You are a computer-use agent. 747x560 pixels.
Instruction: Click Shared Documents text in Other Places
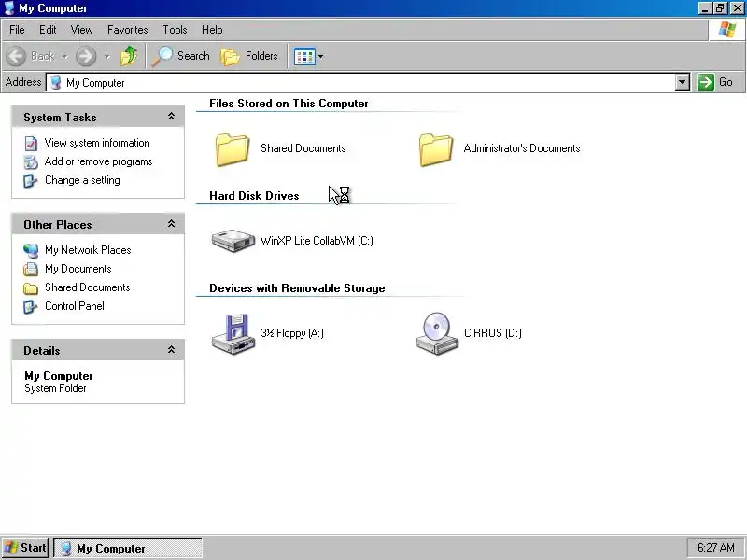click(87, 287)
